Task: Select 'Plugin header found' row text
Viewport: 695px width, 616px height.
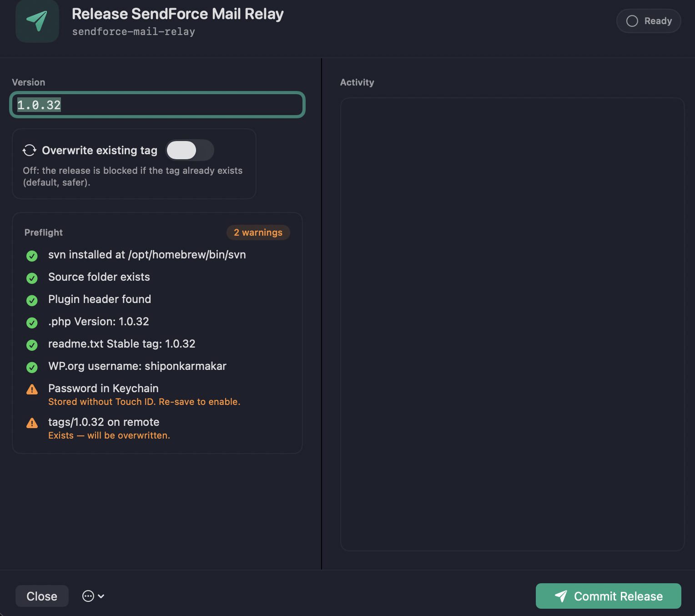Action: tap(100, 299)
